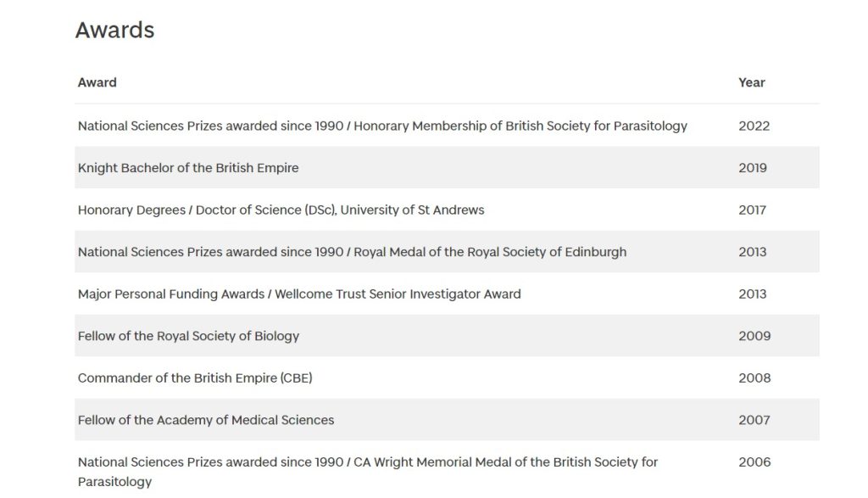868x498 pixels.
Task: Click the 2009 year cell
Action: point(754,336)
